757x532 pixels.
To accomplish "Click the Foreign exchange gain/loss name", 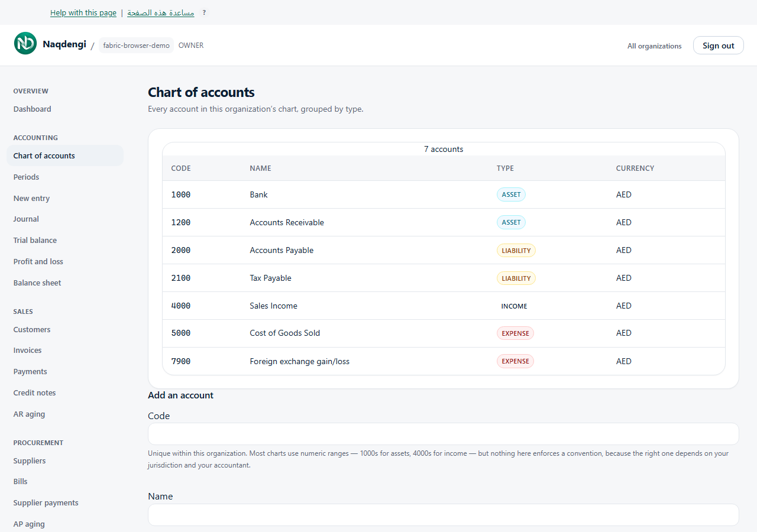I will click(x=300, y=361).
